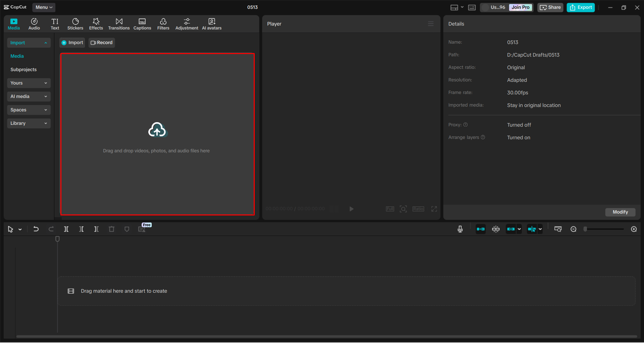644x343 pixels.
Task: Click the zoom out icon on the timeline
Action: [574, 229]
